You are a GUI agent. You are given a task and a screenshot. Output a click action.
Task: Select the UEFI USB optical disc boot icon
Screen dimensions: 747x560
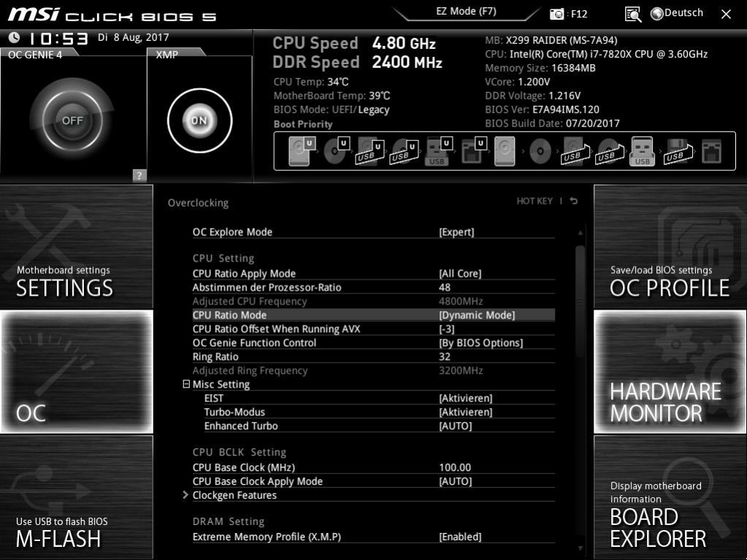(405, 151)
